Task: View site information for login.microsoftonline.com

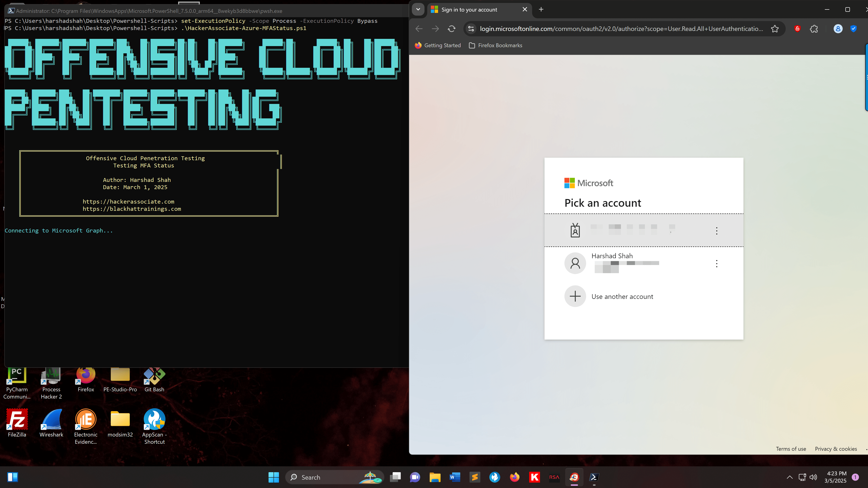Action: pyautogui.click(x=471, y=29)
